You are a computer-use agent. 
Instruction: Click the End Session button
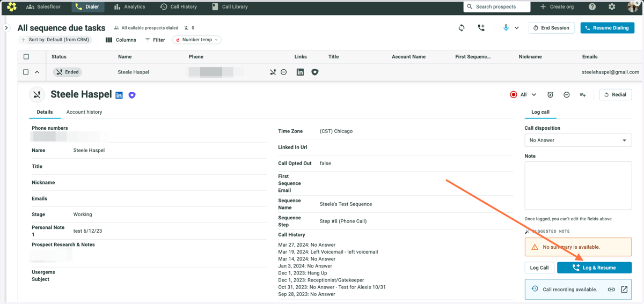[551, 28]
